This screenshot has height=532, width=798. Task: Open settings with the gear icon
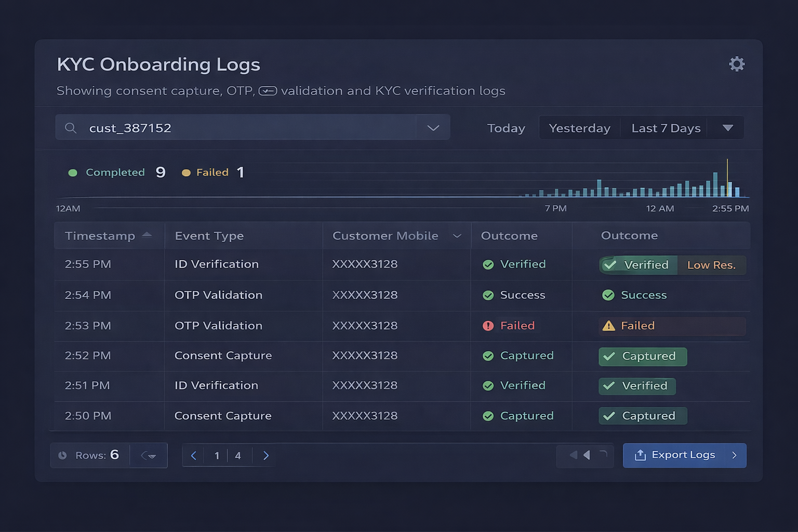tap(737, 64)
